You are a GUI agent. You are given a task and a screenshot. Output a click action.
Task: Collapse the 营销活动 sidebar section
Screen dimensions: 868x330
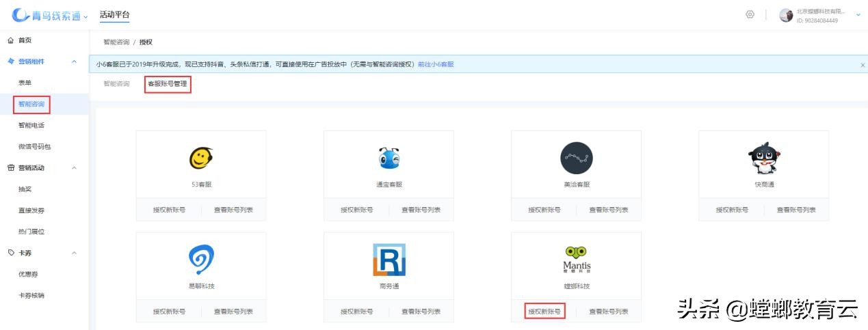(x=74, y=167)
